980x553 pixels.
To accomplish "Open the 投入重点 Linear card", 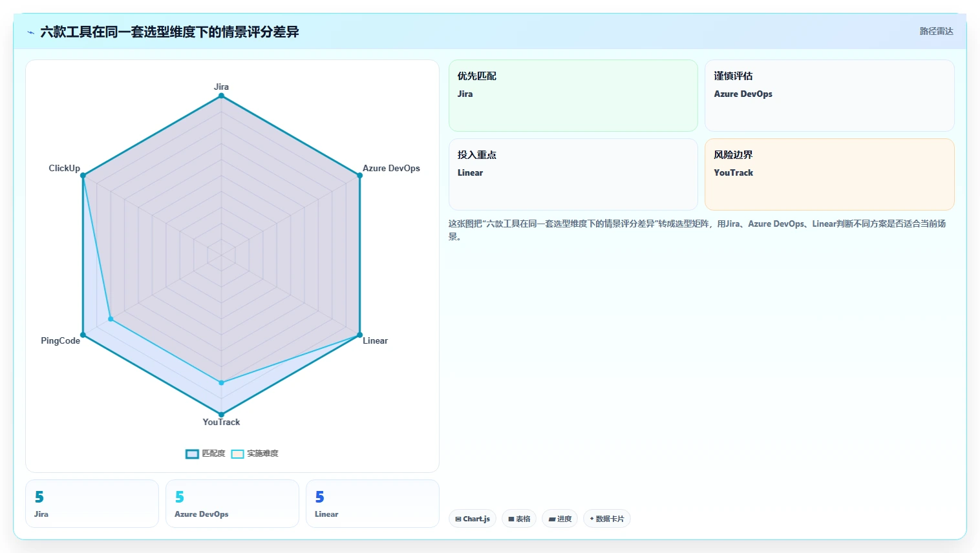I will pos(573,174).
